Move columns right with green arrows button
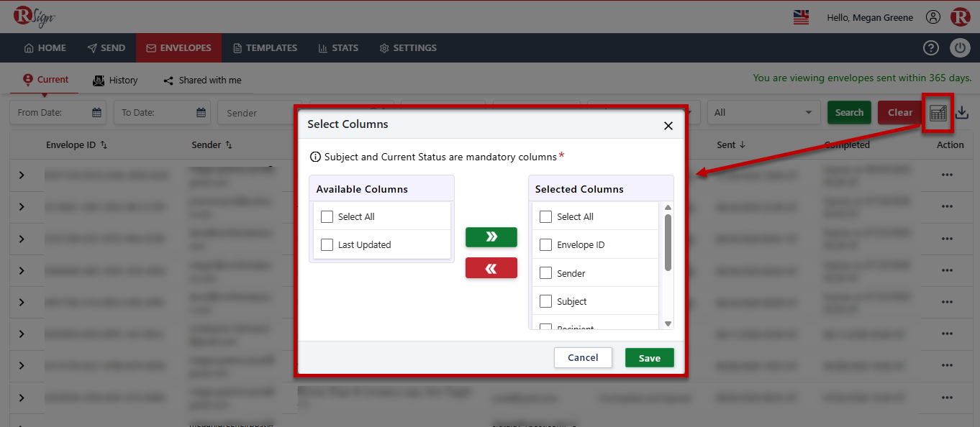 click(491, 237)
